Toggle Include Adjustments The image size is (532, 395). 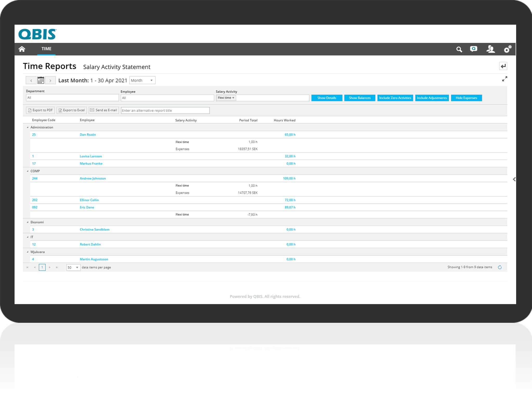point(432,98)
